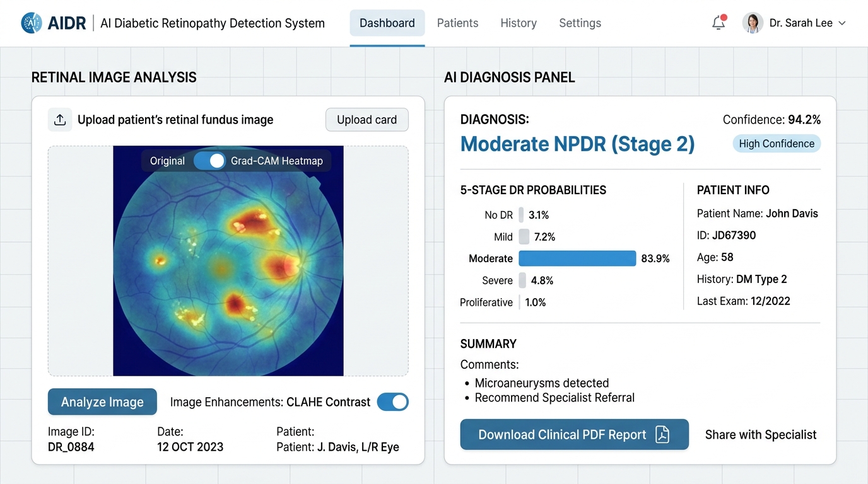Click the Mild 7.2% probability bar

coord(524,237)
